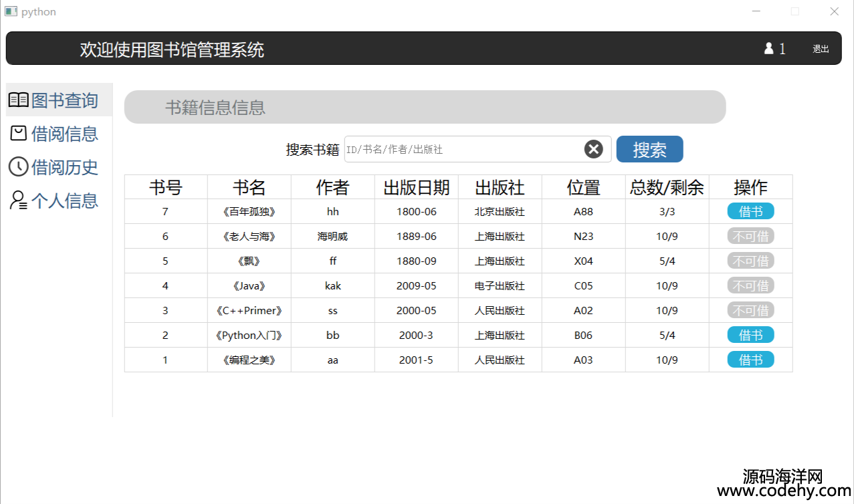Click the open book icon in sidebar

point(19,100)
